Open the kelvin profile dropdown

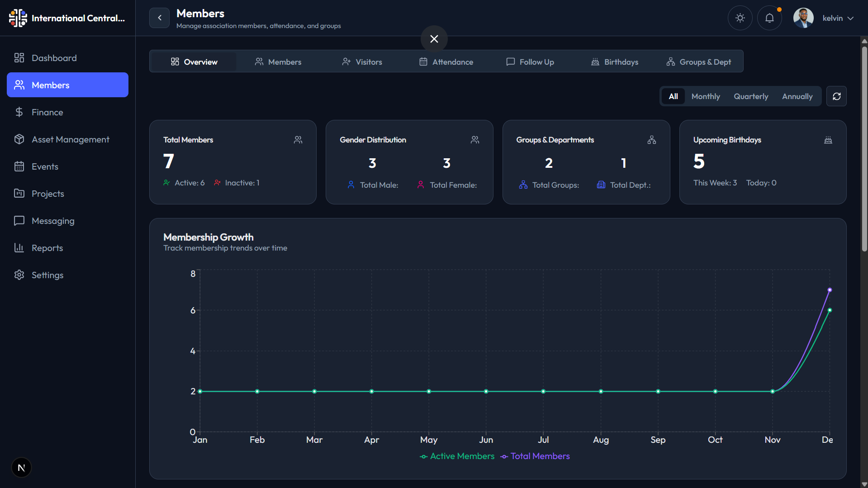[x=837, y=18]
